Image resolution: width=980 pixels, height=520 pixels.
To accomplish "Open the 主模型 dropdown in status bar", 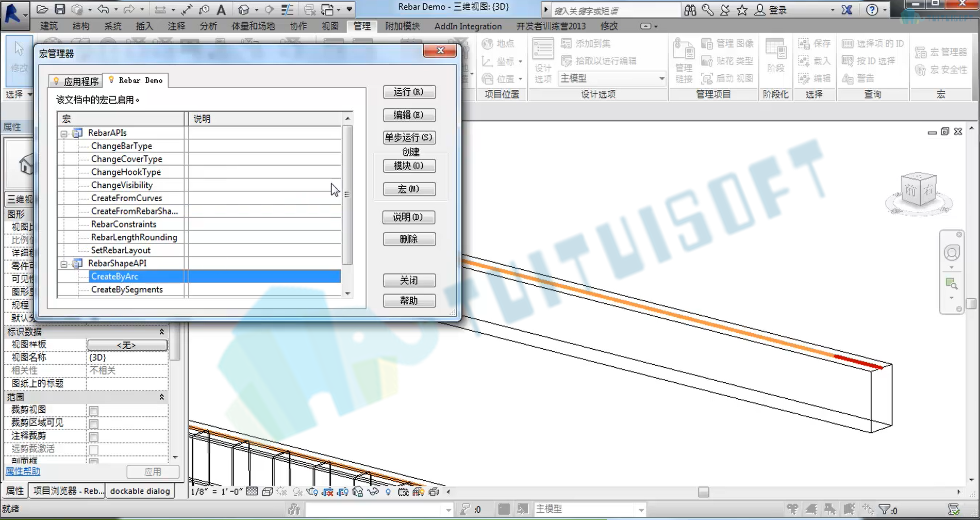I will [x=589, y=509].
